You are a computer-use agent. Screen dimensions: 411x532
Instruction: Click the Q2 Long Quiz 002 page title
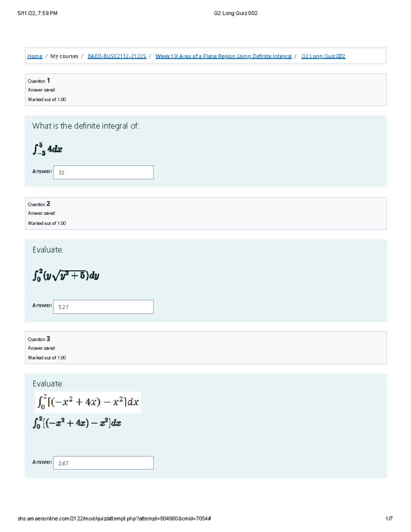(236, 13)
